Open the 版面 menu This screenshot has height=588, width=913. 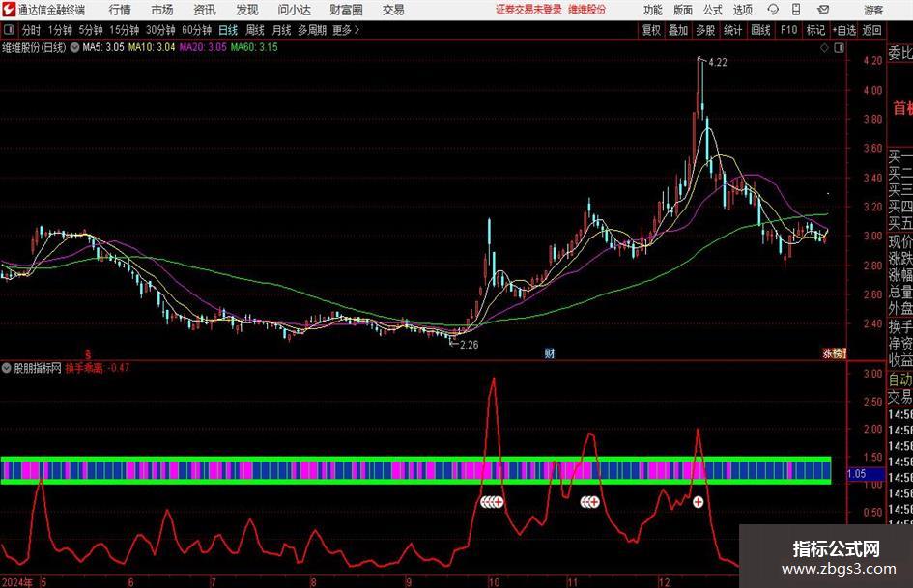(683, 10)
